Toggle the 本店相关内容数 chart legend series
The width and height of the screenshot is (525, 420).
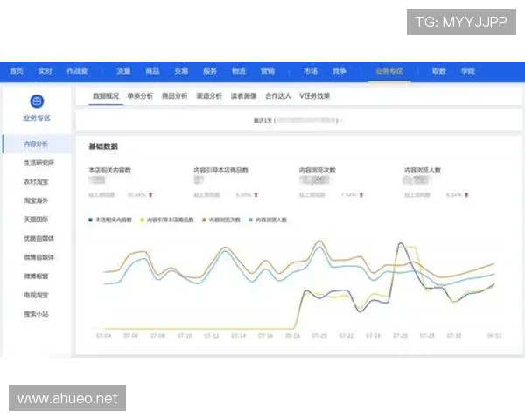[x=110, y=220]
